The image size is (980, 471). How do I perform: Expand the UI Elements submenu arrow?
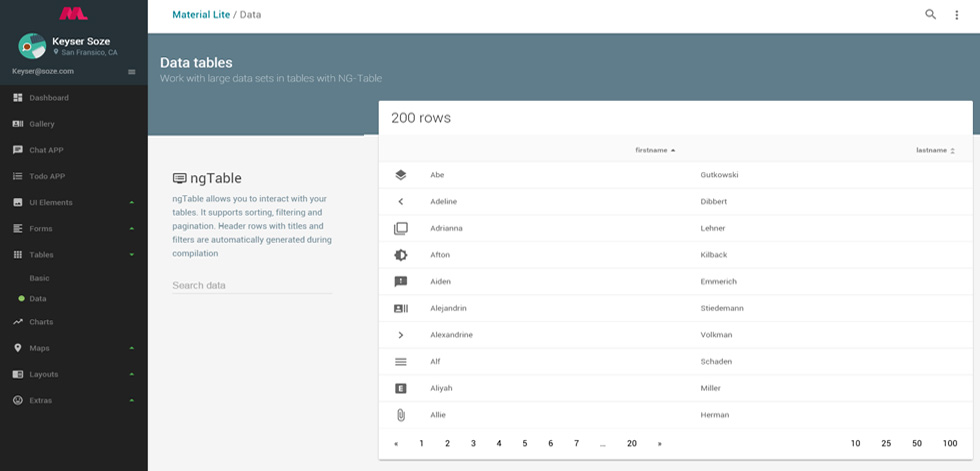click(132, 202)
